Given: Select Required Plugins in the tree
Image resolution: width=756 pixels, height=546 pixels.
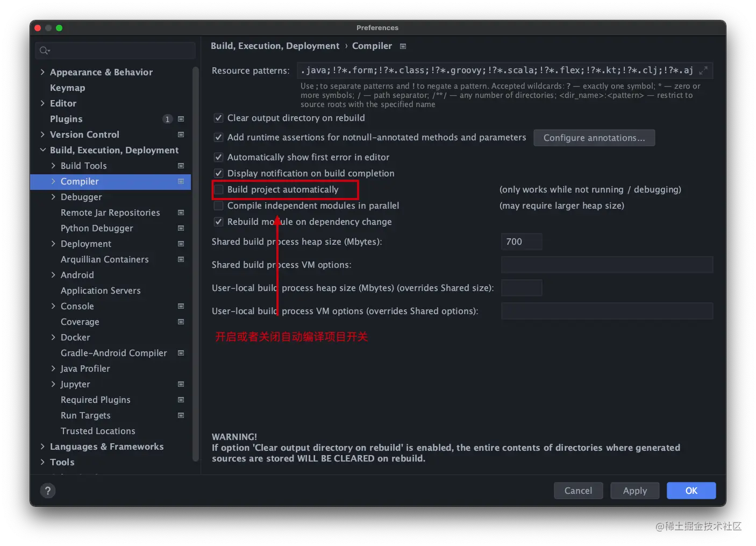Looking at the screenshot, I should tap(95, 400).
